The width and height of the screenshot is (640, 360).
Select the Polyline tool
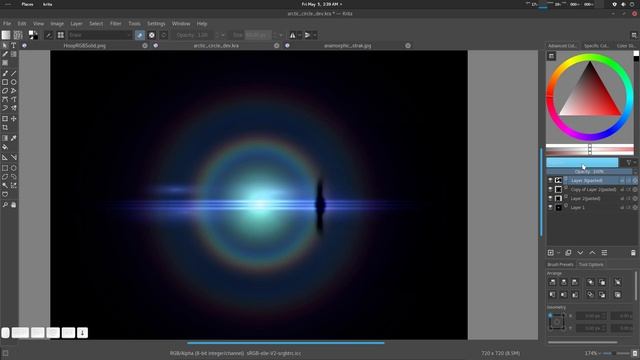pyautogui.click(x=13, y=91)
